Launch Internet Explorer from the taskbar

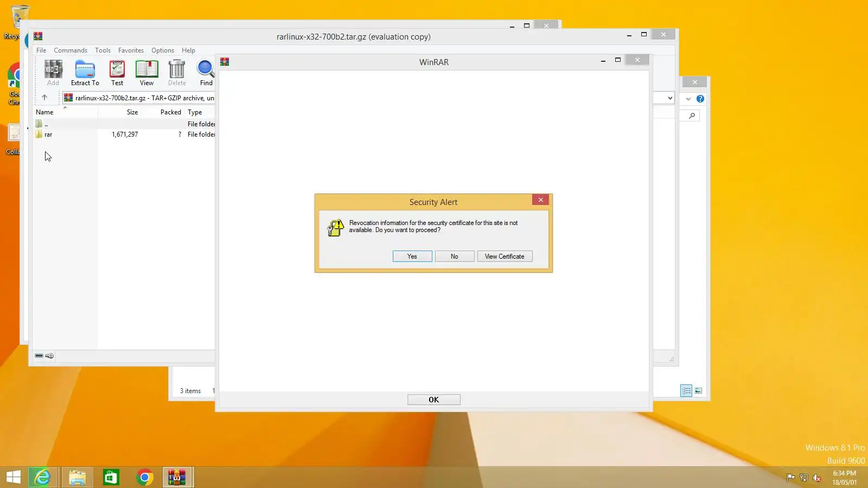point(42,477)
